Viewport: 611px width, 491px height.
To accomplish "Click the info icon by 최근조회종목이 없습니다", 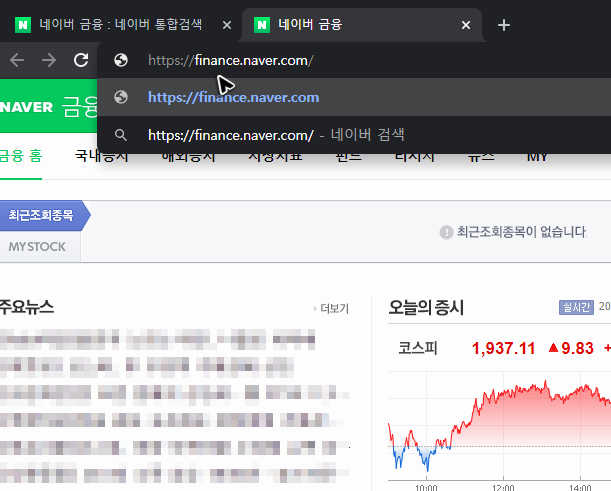I will tap(446, 232).
